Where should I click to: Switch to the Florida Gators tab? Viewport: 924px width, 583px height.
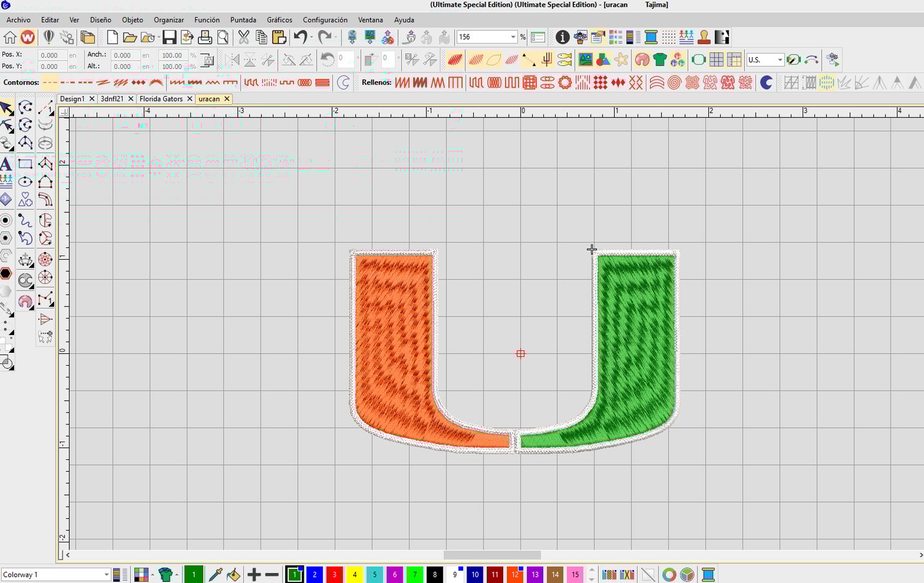coord(161,99)
